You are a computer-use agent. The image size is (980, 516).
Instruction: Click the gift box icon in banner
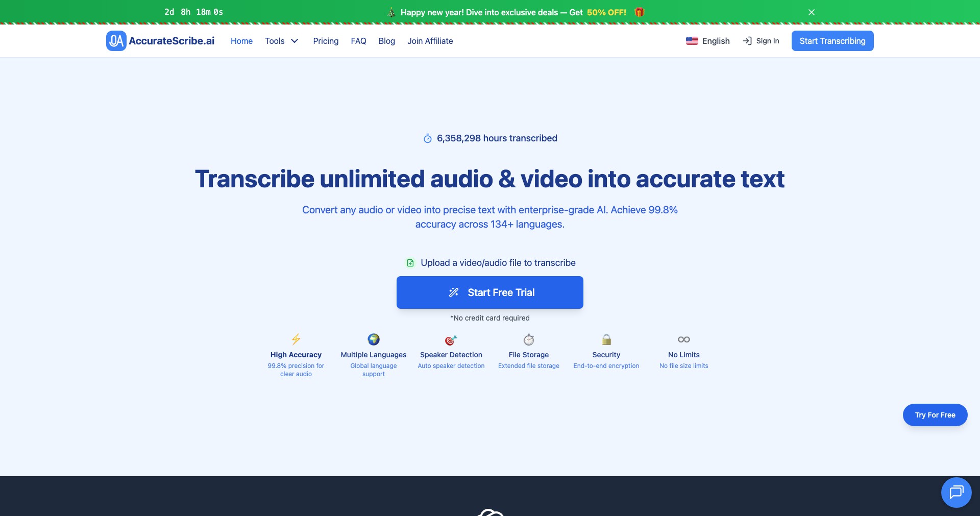(x=639, y=12)
